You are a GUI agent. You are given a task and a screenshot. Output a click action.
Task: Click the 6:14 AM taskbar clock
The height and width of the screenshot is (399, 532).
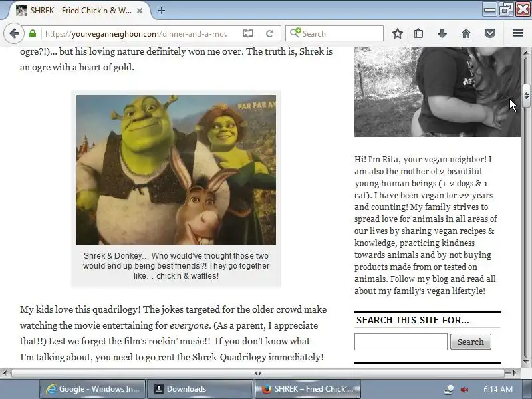click(x=497, y=389)
